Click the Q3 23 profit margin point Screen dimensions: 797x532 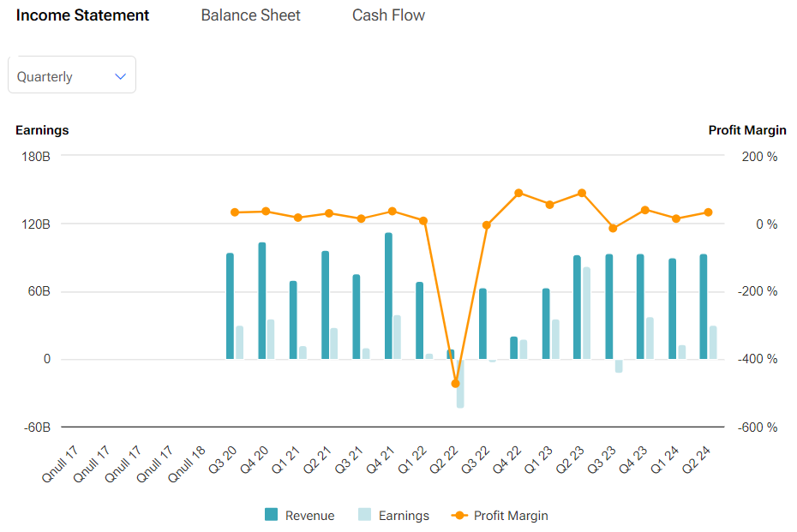(613, 228)
